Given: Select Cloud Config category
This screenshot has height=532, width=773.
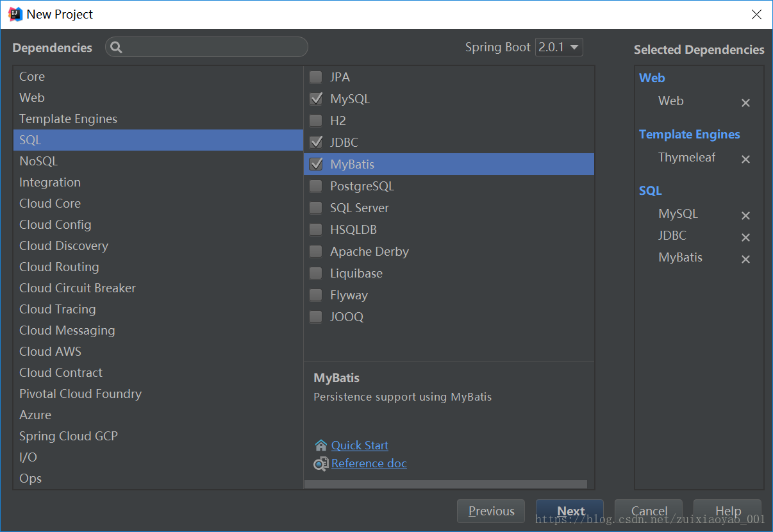Looking at the screenshot, I should click(x=158, y=224).
